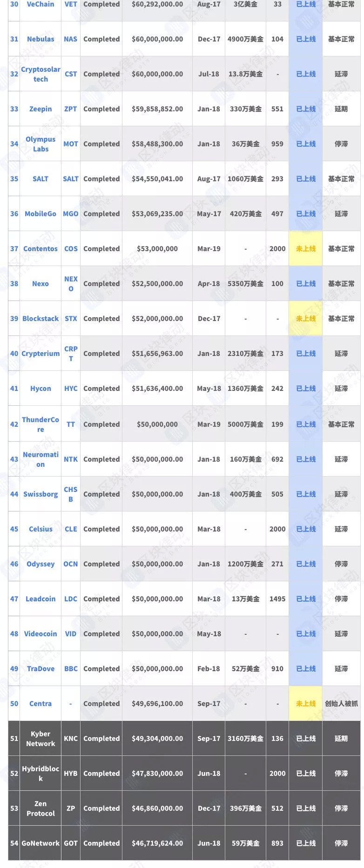Select the ZPT ticker symbol
The image size is (364, 868).
[71, 109]
